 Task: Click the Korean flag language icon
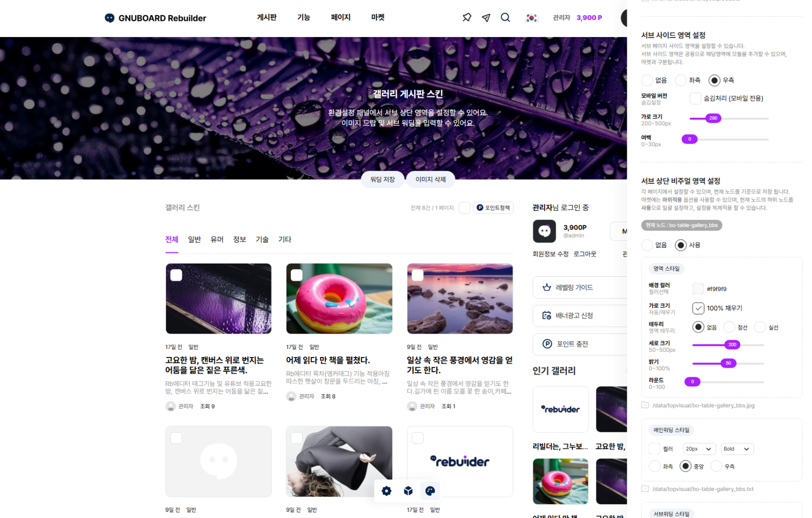531,18
